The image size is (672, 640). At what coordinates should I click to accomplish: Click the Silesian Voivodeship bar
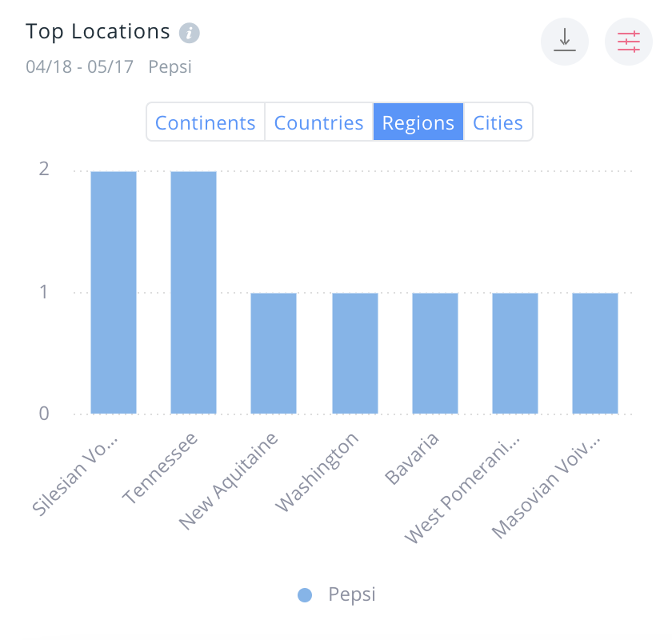pos(114,293)
